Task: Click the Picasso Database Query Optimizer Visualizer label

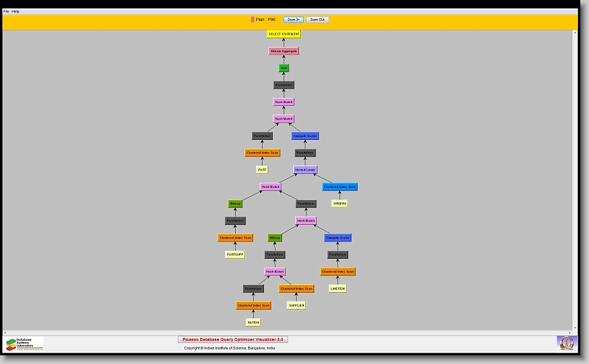Action: pos(233,339)
